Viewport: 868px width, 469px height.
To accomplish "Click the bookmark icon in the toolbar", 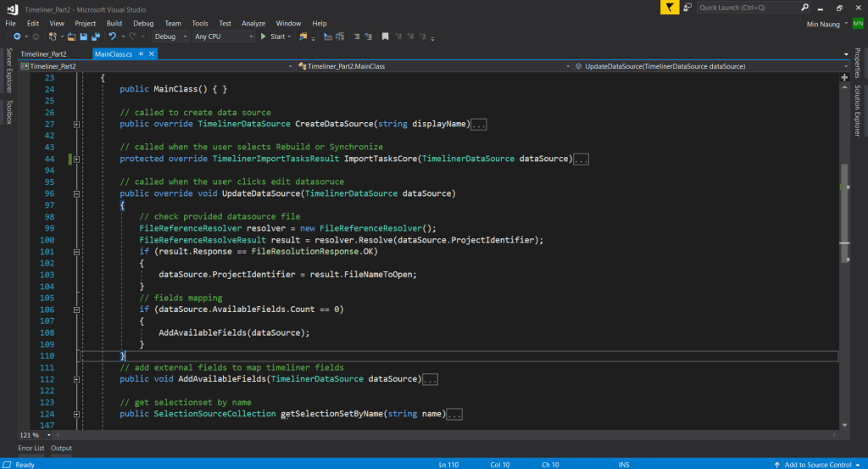I will [x=384, y=36].
